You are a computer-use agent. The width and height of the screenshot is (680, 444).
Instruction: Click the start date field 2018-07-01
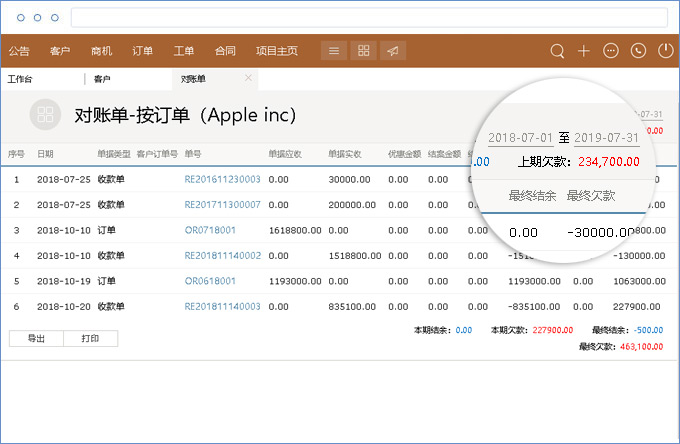click(x=520, y=137)
